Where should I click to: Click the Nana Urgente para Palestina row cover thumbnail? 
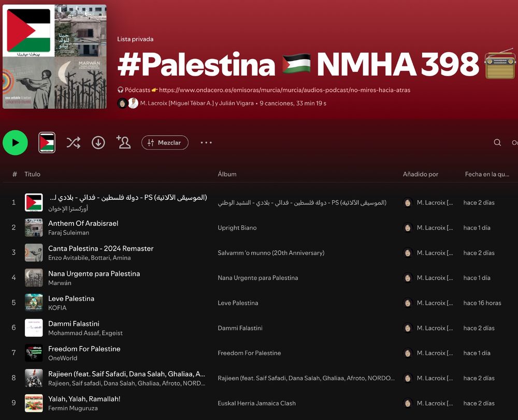tap(34, 278)
